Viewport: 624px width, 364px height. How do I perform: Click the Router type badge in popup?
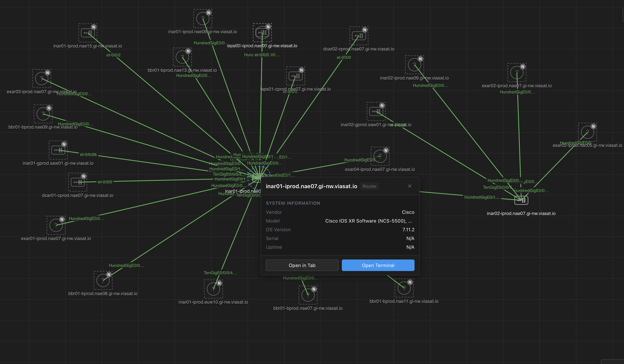[x=369, y=186]
